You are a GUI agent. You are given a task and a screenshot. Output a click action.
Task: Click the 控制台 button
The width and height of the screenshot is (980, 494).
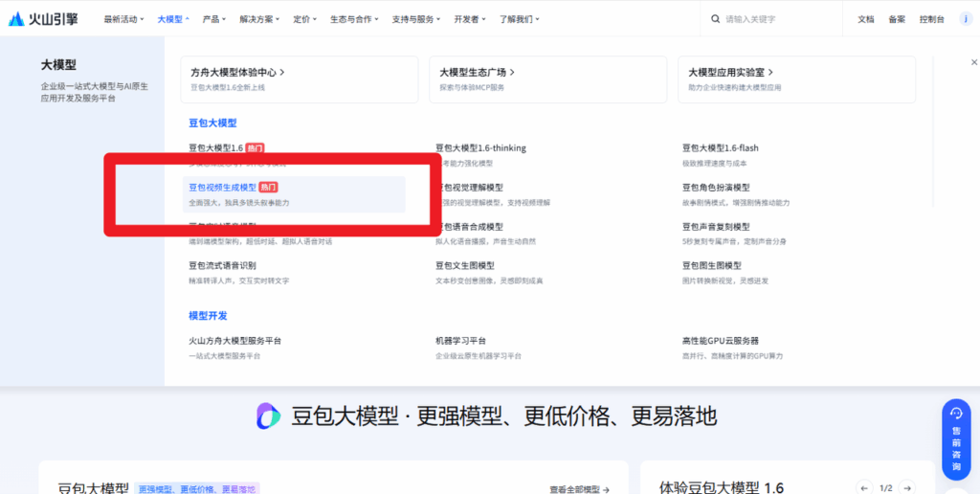click(x=931, y=19)
